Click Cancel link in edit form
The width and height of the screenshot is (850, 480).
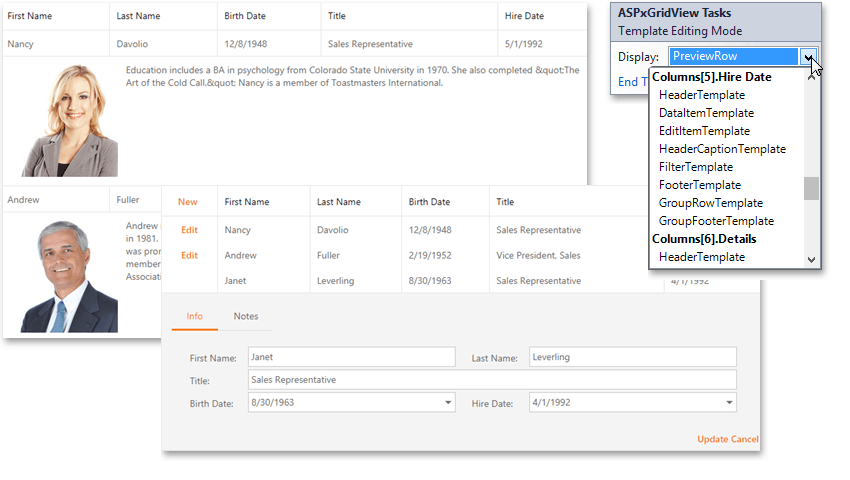744,439
